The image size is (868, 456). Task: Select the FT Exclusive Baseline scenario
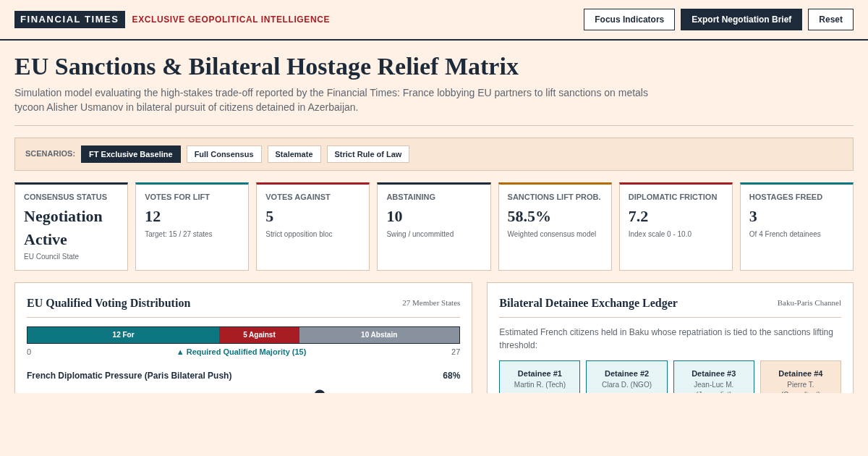point(131,154)
